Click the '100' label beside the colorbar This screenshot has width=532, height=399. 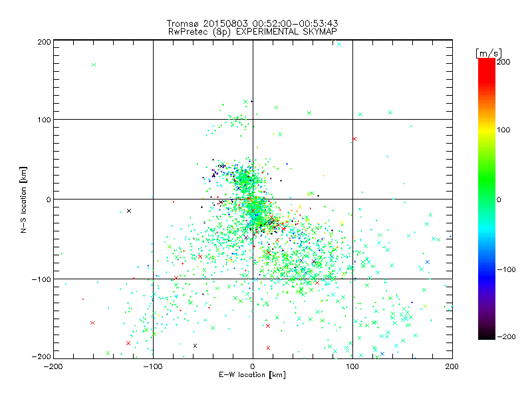pyautogui.click(x=503, y=130)
